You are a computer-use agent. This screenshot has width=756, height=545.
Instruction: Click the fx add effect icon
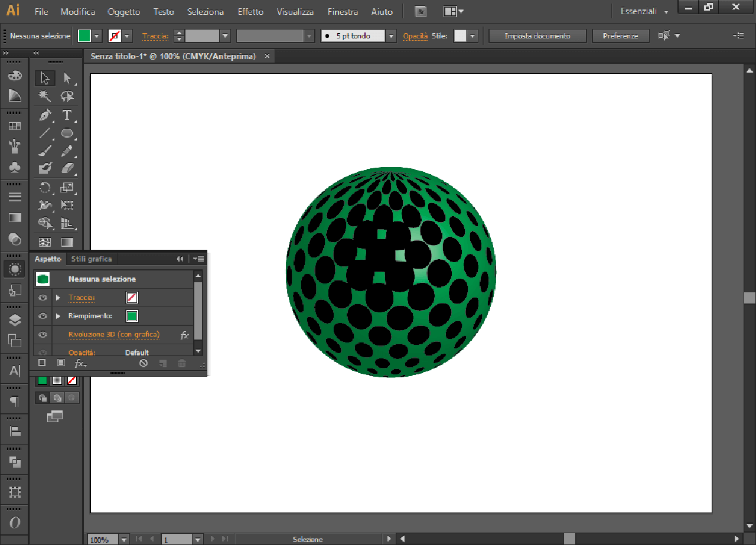tap(80, 363)
